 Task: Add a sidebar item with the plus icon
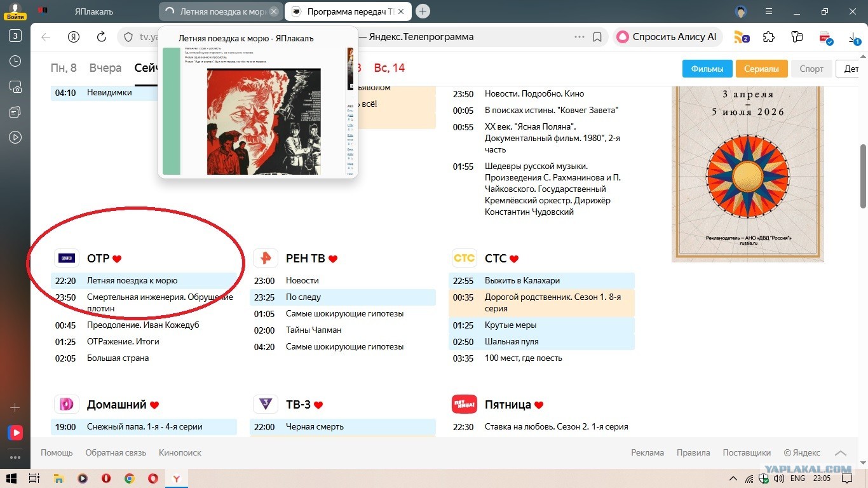15,407
